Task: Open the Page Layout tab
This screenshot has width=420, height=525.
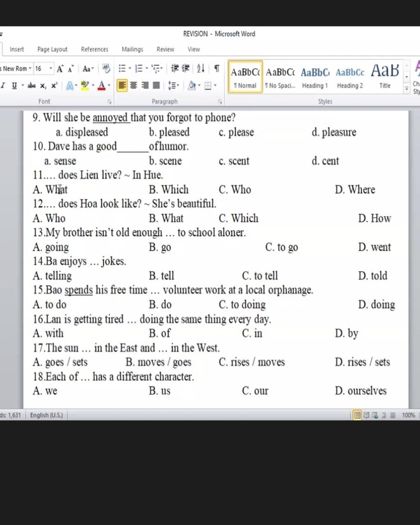Action: click(x=52, y=49)
